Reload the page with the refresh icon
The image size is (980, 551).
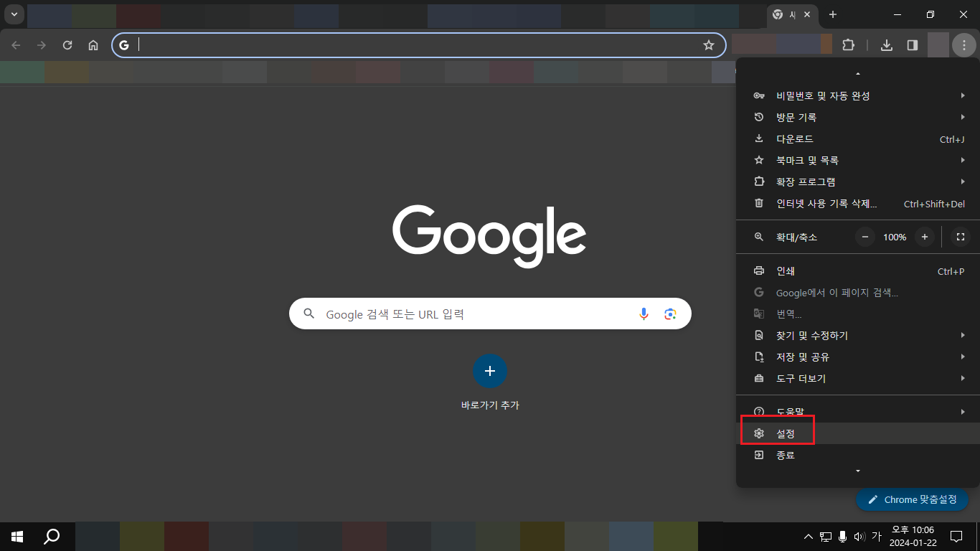click(67, 45)
